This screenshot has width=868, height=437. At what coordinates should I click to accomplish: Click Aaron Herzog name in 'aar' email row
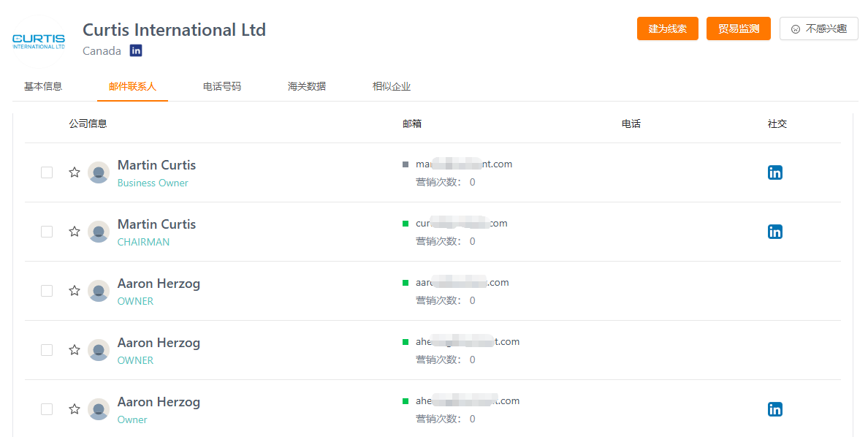(x=159, y=284)
